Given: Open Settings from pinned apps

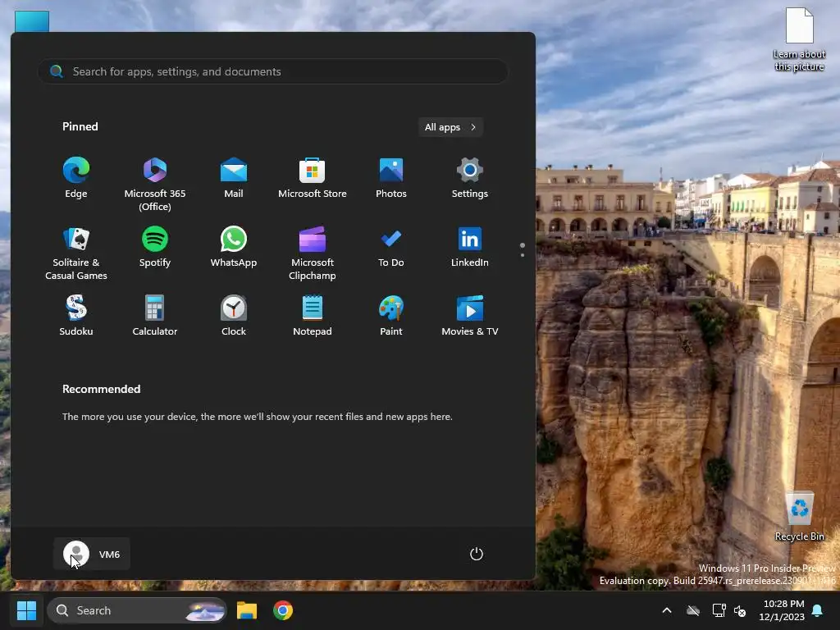Looking at the screenshot, I should tap(470, 178).
